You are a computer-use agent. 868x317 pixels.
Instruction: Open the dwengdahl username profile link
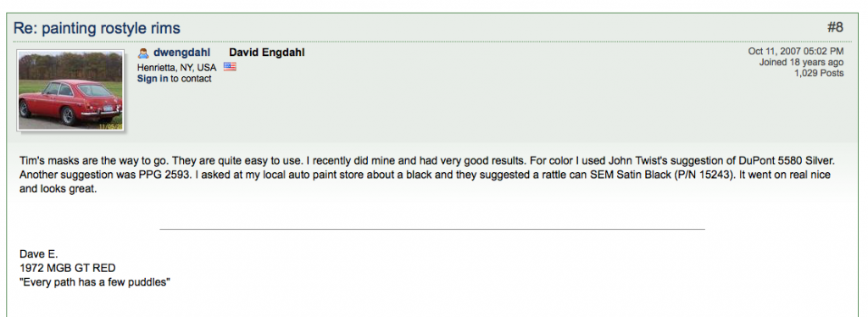[x=181, y=53]
